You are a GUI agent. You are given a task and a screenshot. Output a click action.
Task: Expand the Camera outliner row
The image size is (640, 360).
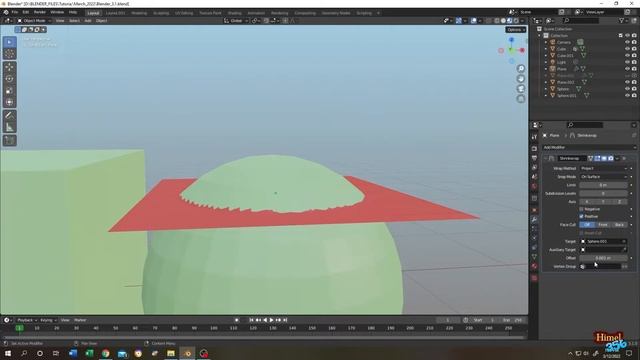[x=546, y=42]
